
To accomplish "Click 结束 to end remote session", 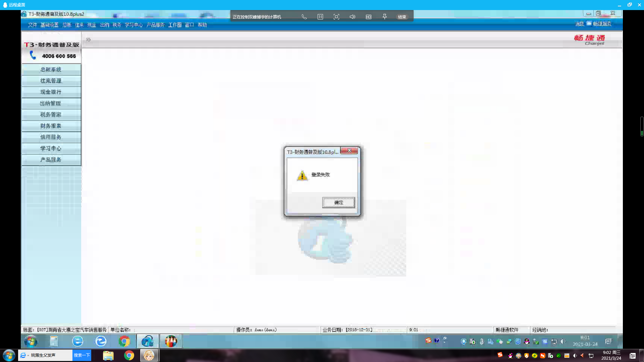I will (402, 17).
